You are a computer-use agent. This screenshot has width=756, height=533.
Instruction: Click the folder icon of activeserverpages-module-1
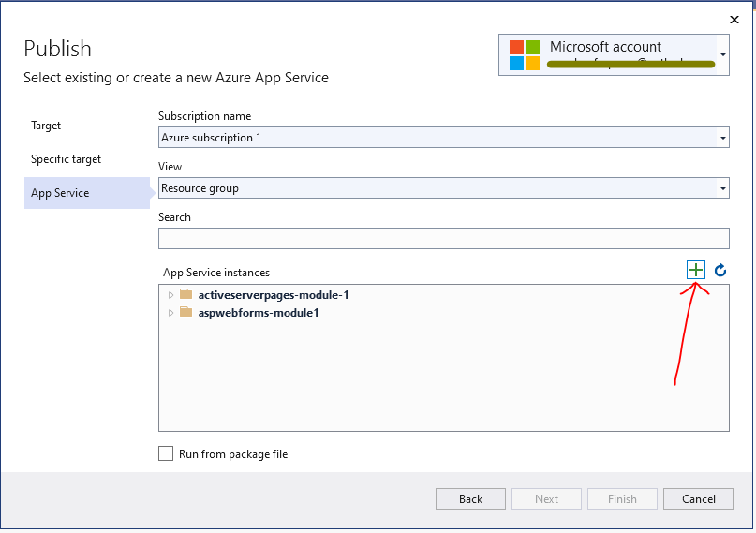pyautogui.click(x=186, y=294)
